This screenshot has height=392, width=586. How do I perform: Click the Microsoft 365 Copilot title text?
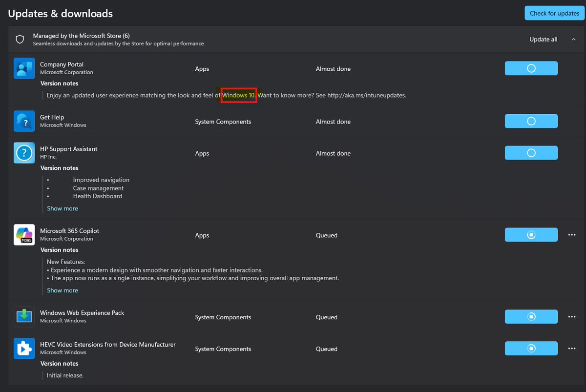[69, 231]
